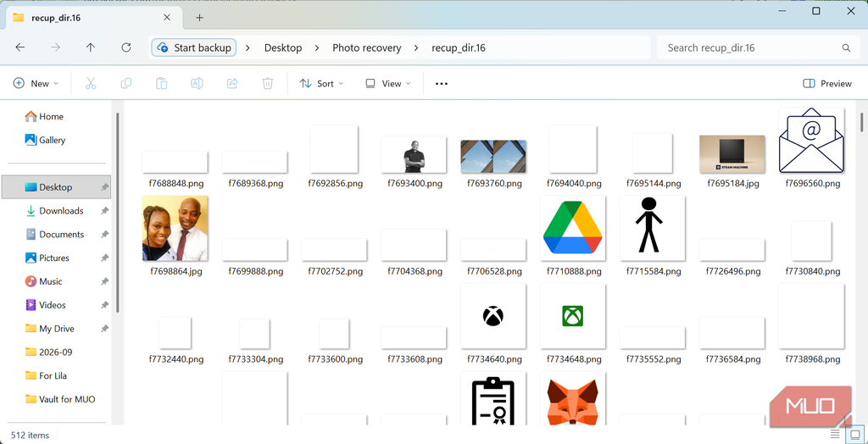Open the View dropdown menu
The image size is (868, 444).
pos(388,84)
